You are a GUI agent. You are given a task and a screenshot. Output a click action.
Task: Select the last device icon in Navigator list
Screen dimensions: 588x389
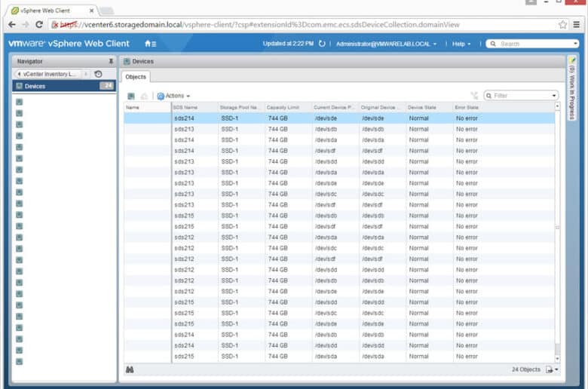[20, 362]
